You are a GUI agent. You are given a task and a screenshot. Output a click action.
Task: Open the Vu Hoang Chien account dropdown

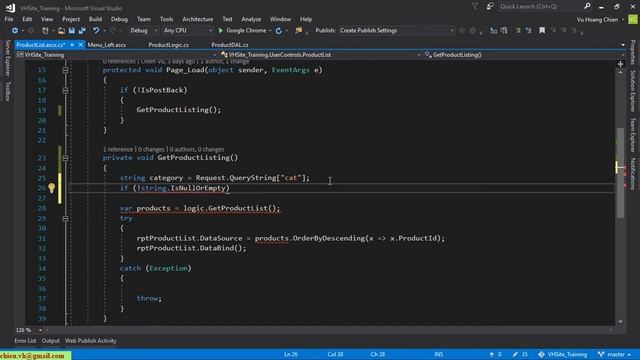click(x=600, y=20)
